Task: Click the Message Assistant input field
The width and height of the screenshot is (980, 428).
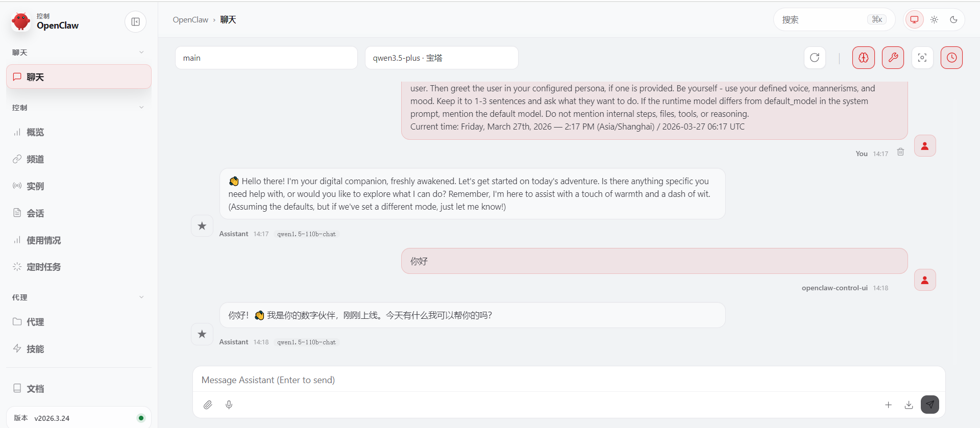Action: (569, 380)
